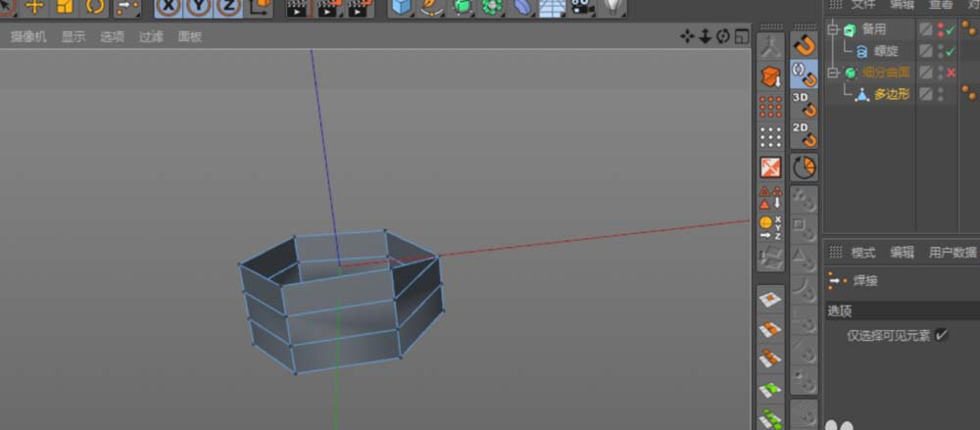Toggle the Z axis lock button
Viewport: 980px width, 430px height.
(228, 7)
